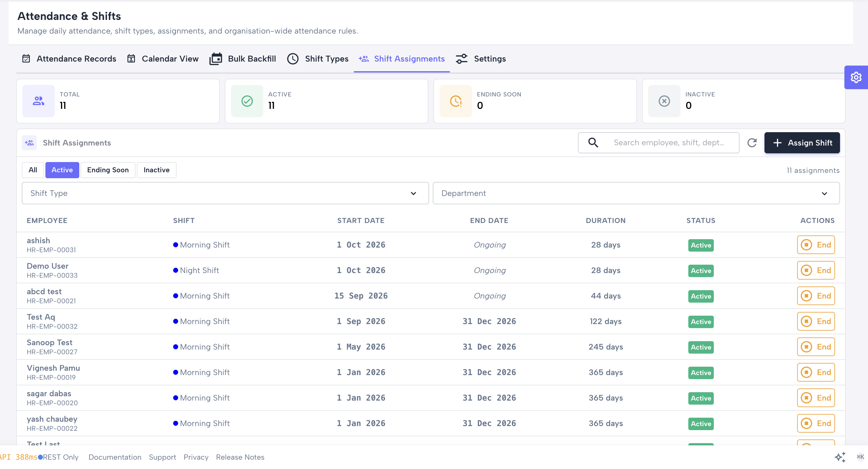Click the refresh icon beside search box
This screenshot has width=868, height=469.
[752, 143]
